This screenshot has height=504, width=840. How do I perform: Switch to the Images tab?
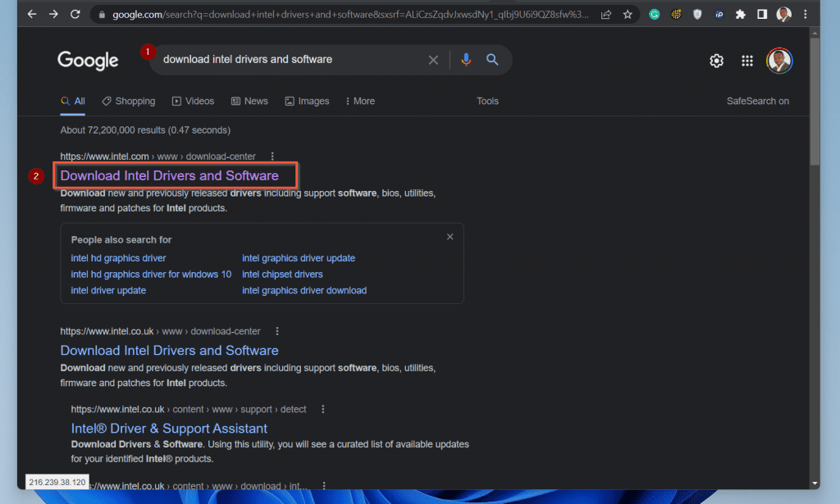307,101
